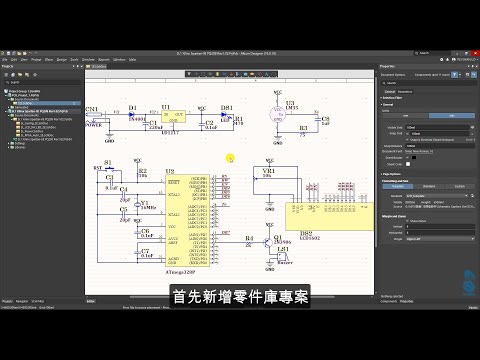Click the Projects panel search field
The height and width of the screenshot is (360, 480).
click(42, 82)
